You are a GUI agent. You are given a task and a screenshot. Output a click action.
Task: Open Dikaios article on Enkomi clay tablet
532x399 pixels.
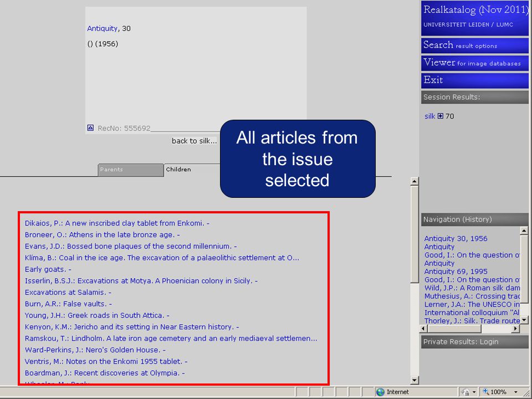click(117, 223)
